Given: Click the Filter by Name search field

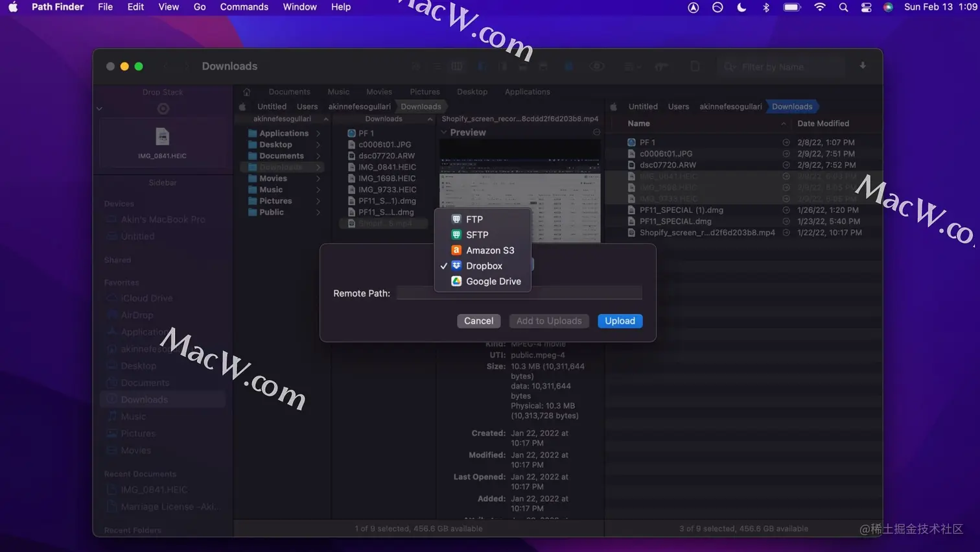Looking at the screenshot, I should pyautogui.click(x=782, y=67).
